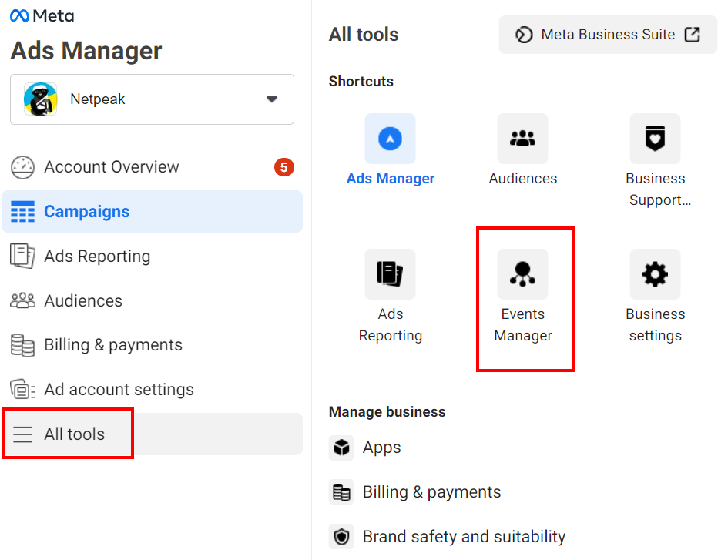
Task: Click the Business Support shortcut icon
Action: coord(655,139)
